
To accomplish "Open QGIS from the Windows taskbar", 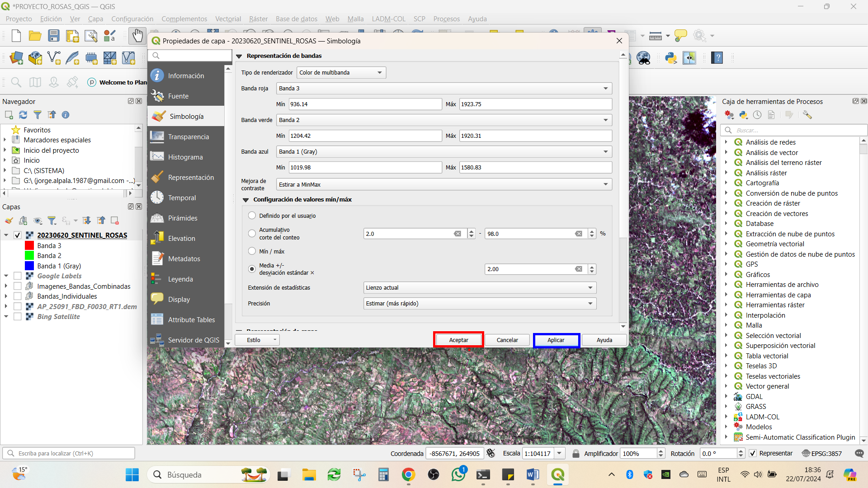I will point(558,474).
